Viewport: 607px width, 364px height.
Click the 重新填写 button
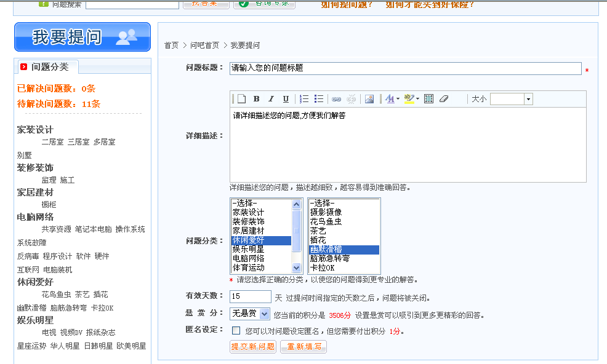tap(303, 347)
